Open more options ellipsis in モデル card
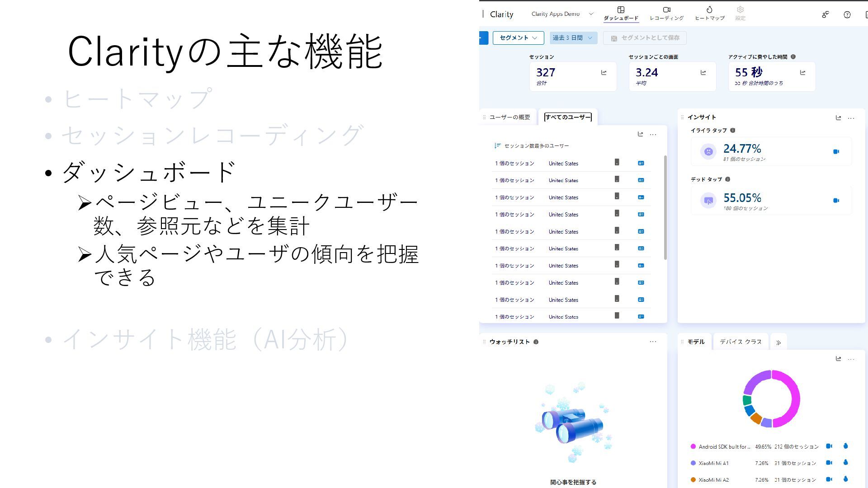Viewport: 868px width, 488px height. (x=851, y=359)
